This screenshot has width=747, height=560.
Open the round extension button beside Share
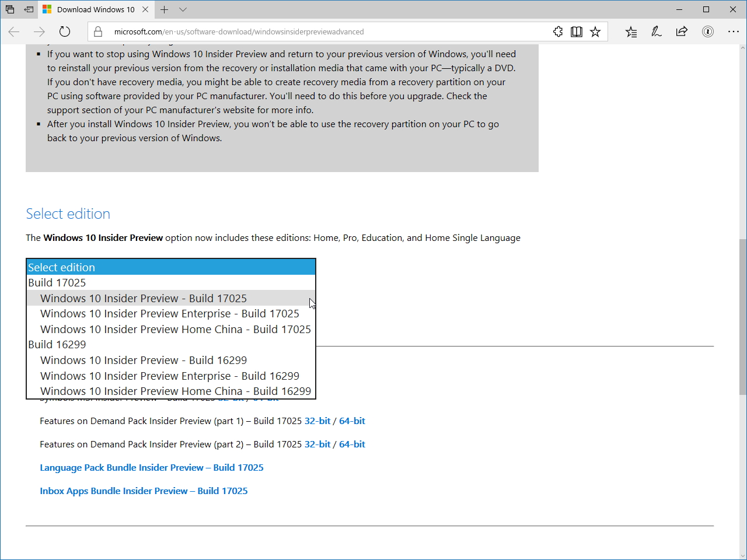708,32
